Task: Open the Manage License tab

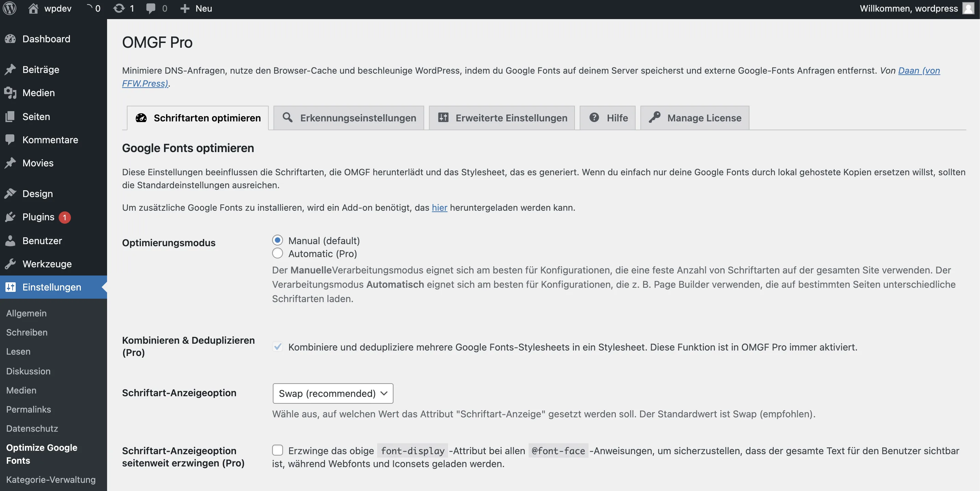Action: pos(695,118)
